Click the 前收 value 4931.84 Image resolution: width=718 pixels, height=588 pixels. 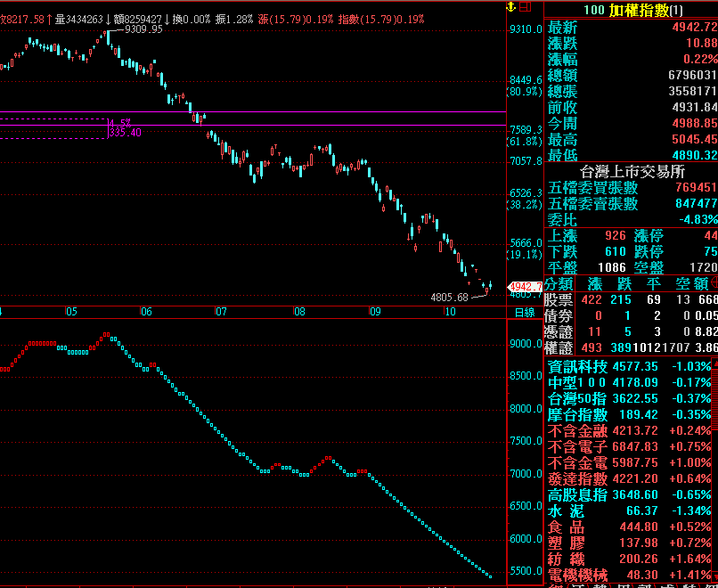(695, 107)
